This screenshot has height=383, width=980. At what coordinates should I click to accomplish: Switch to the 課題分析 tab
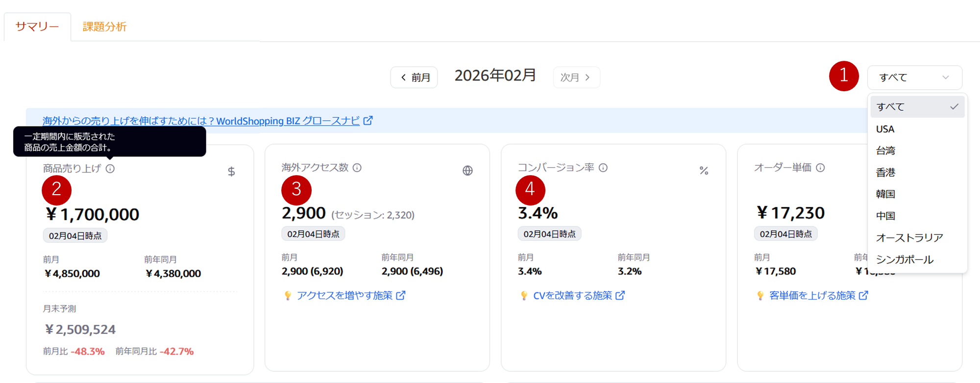[104, 26]
